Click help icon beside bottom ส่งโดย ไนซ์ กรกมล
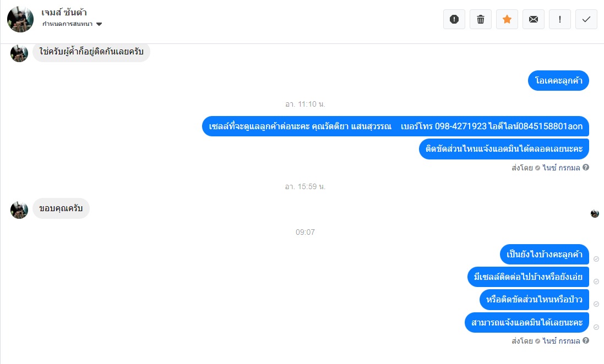The image size is (604, 364). coord(586,340)
